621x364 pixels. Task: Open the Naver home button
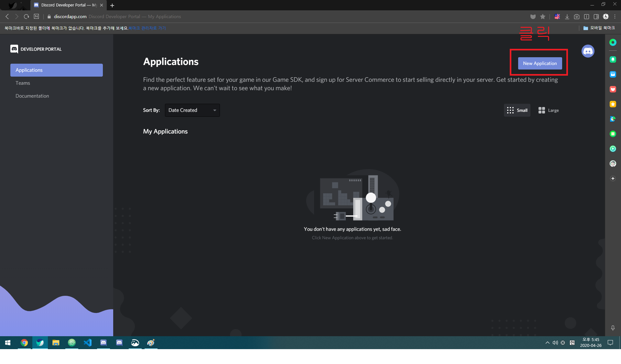click(x=37, y=16)
